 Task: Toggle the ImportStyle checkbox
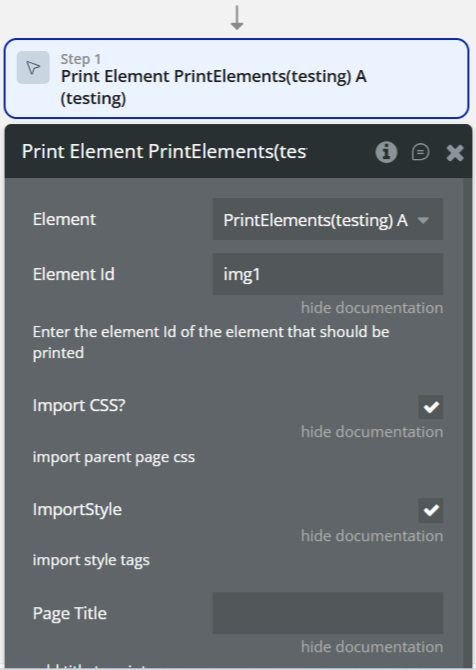431,510
